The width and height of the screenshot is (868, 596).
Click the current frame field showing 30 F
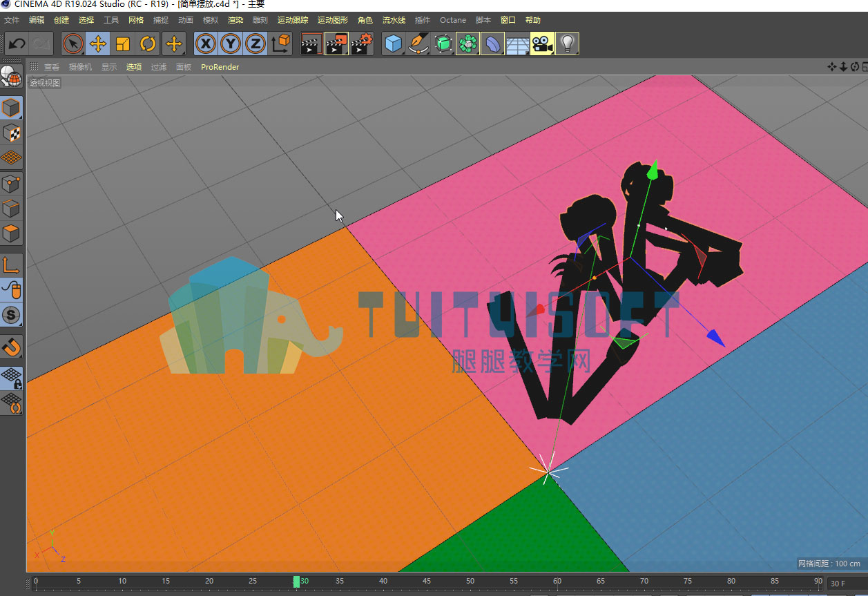(847, 584)
